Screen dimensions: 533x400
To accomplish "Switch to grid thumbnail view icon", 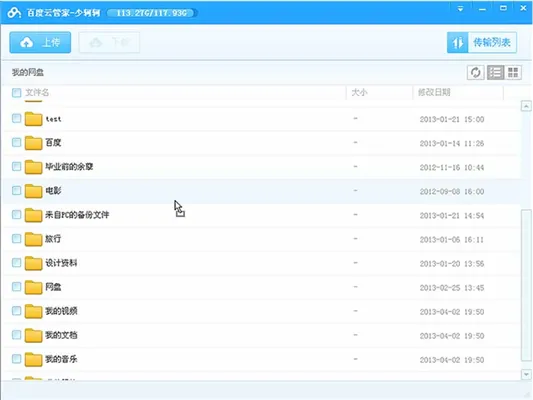I will point(513,72).
